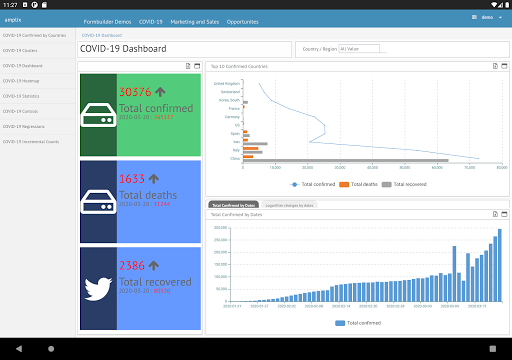The height and width of the screenshot is (360, 512).
Task: Toggle Total confirmed legend of bottom chart
Action: click(x=358, y=323)
